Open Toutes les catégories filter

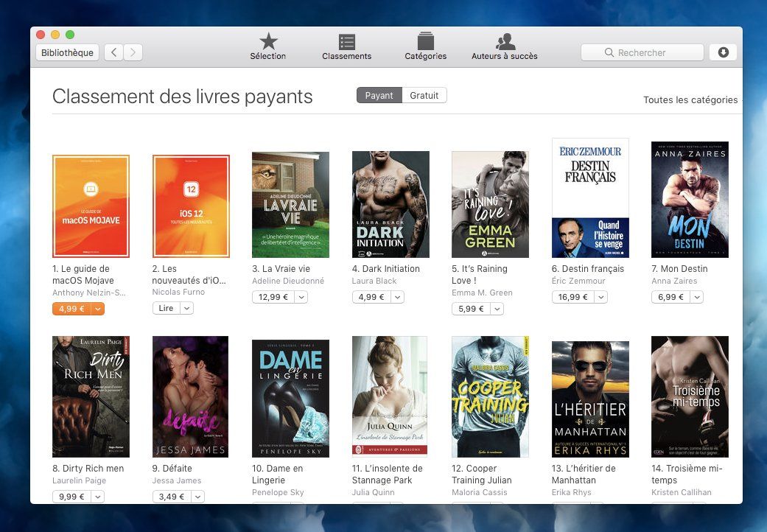point(690,100)
